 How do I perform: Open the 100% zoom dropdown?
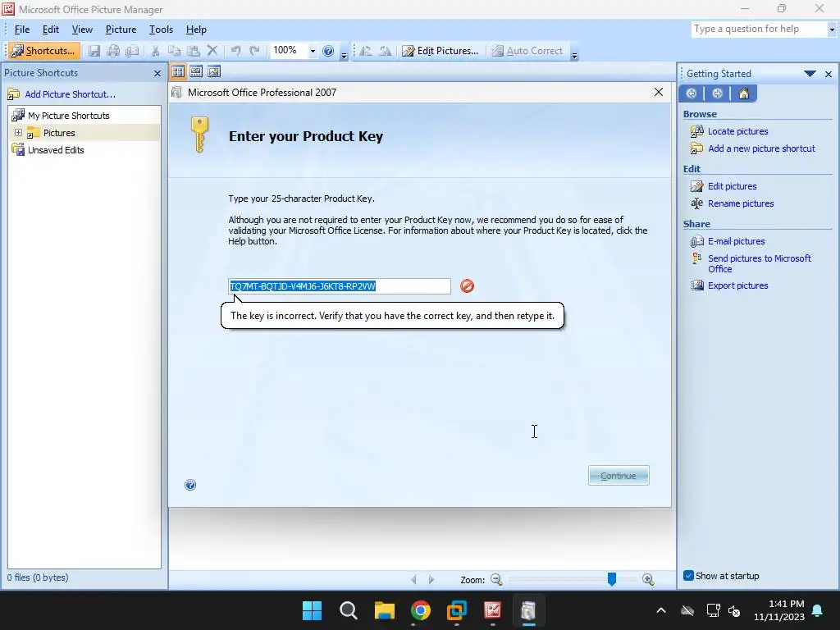[x=313, y=51]
